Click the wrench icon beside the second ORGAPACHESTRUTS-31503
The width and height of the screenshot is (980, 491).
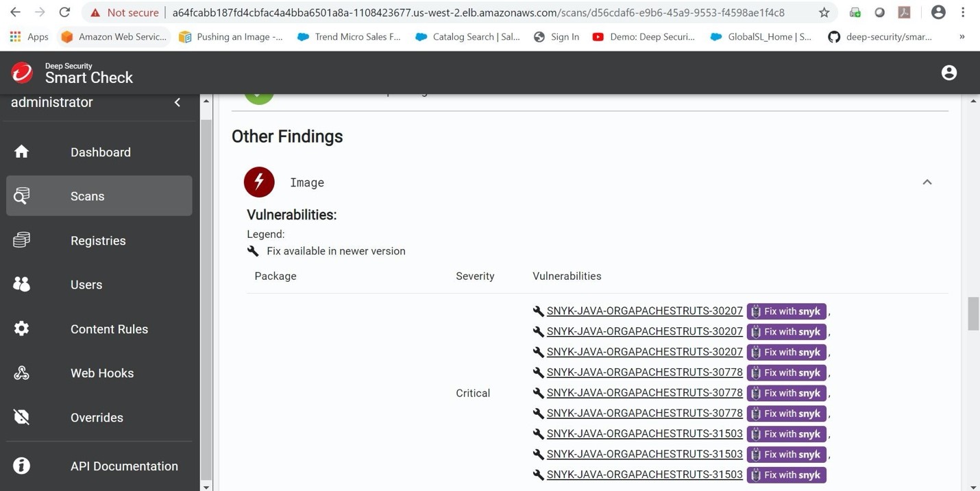coord(538,454)
